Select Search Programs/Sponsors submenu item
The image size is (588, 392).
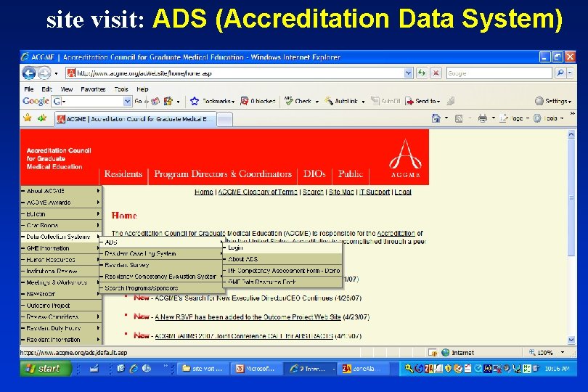coord(163,288)
